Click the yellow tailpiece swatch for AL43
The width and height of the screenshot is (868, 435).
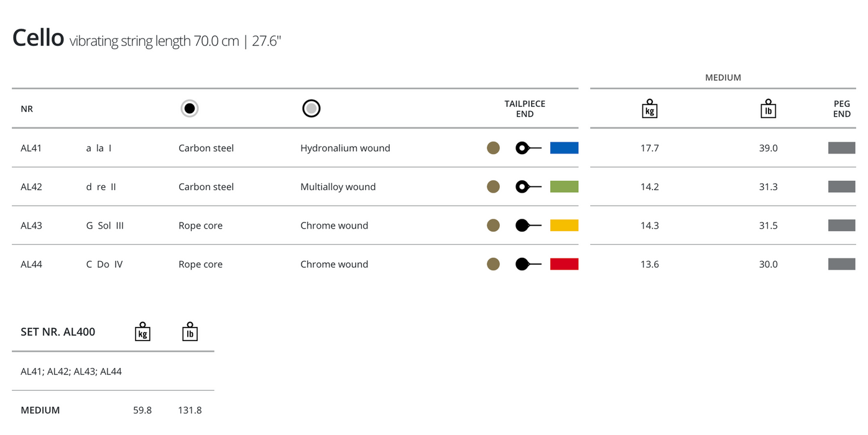[x=564, y=226]
